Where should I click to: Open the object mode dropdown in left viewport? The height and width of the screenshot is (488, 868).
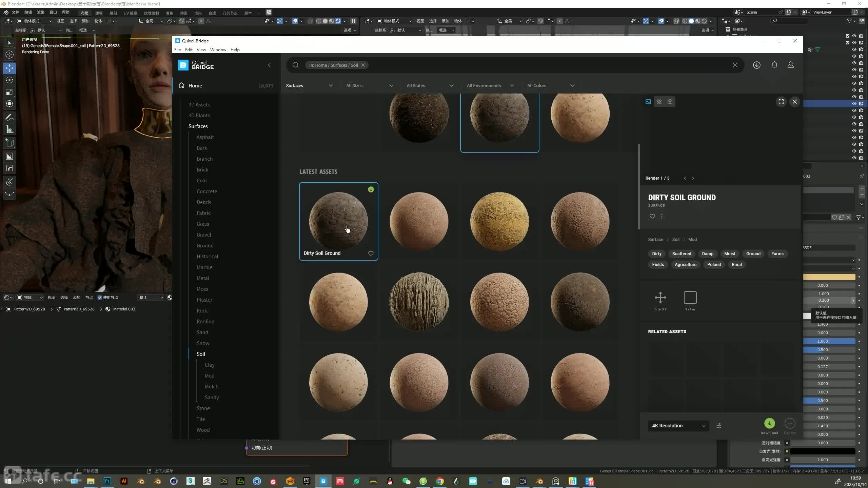tap(35, 21)
